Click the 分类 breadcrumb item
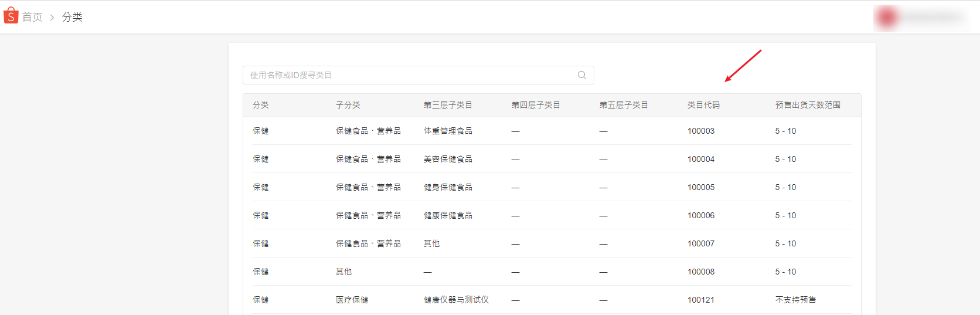This screenshot has height=315, width=980. [72, 17]
